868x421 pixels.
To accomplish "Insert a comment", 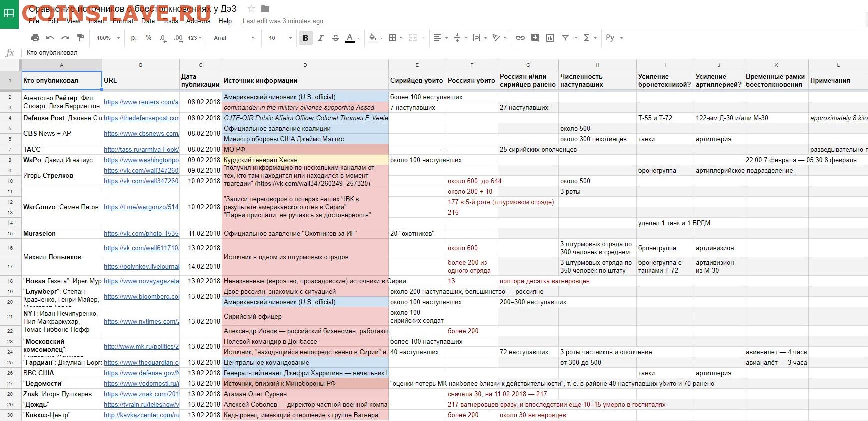I will [x=535, y=38].
